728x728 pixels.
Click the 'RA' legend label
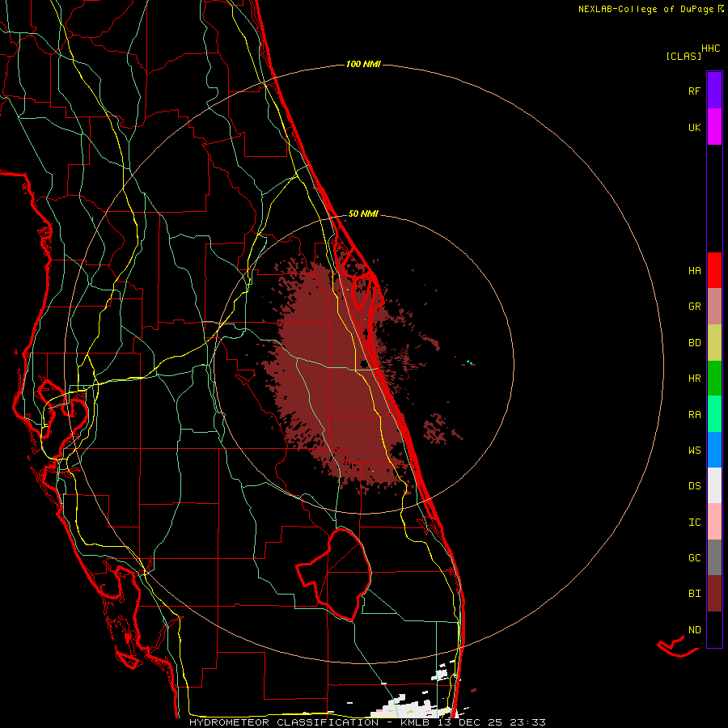(694, 415)
